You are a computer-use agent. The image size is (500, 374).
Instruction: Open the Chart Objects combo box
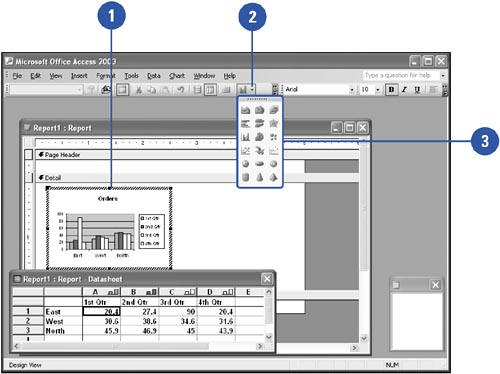[x=46, y=89]
